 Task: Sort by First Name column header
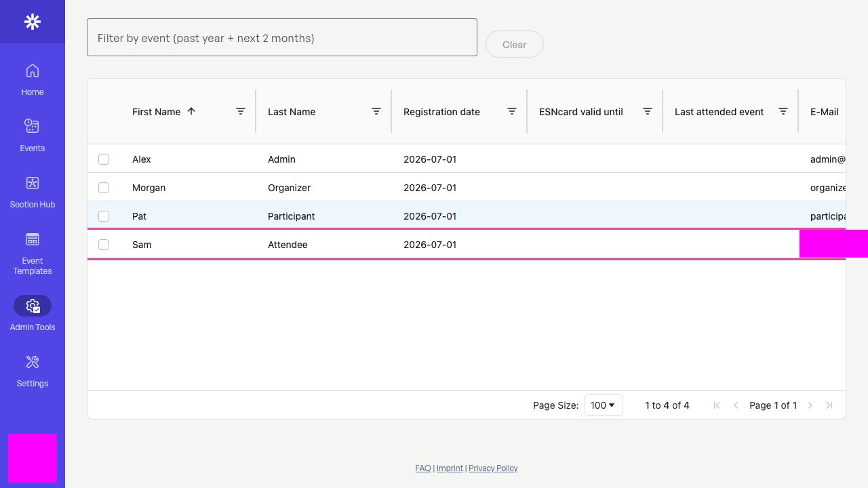(157, 112)
